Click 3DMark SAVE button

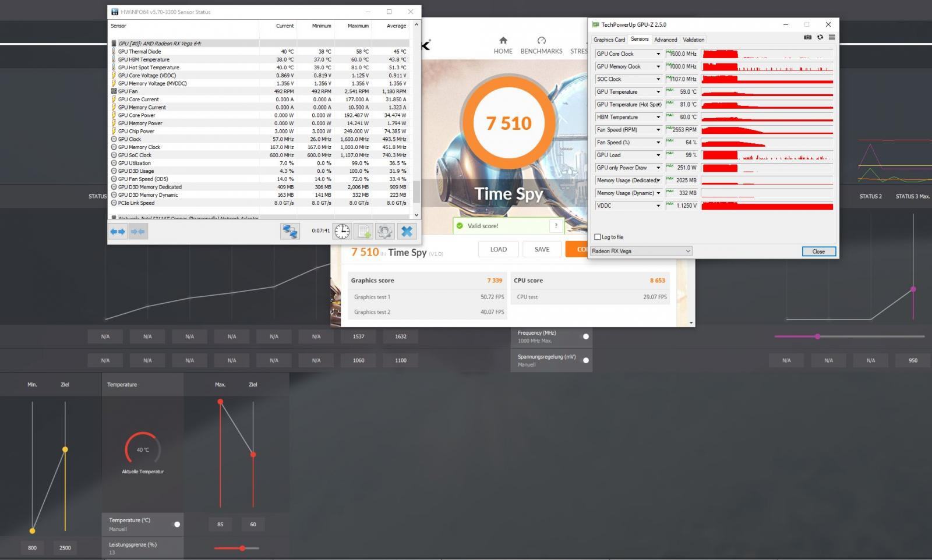[542, 249]
